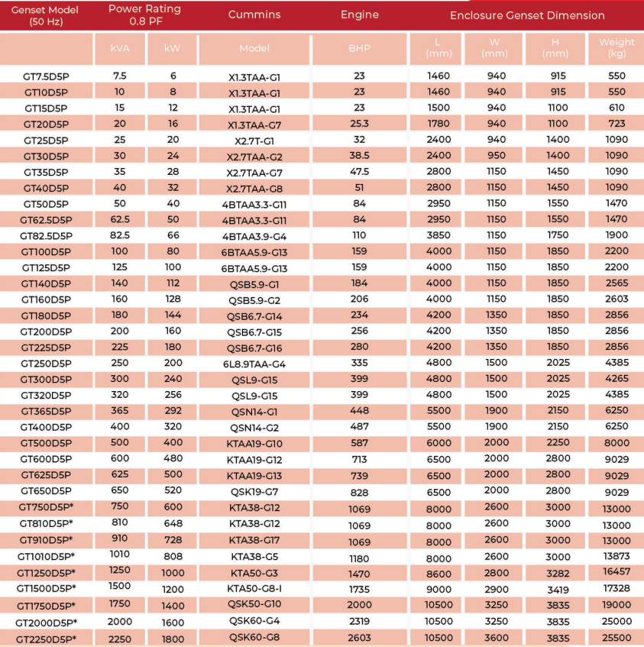644x647 pixels.
Task: Select the GT365D5P model cell
Action: pos(46,412)
